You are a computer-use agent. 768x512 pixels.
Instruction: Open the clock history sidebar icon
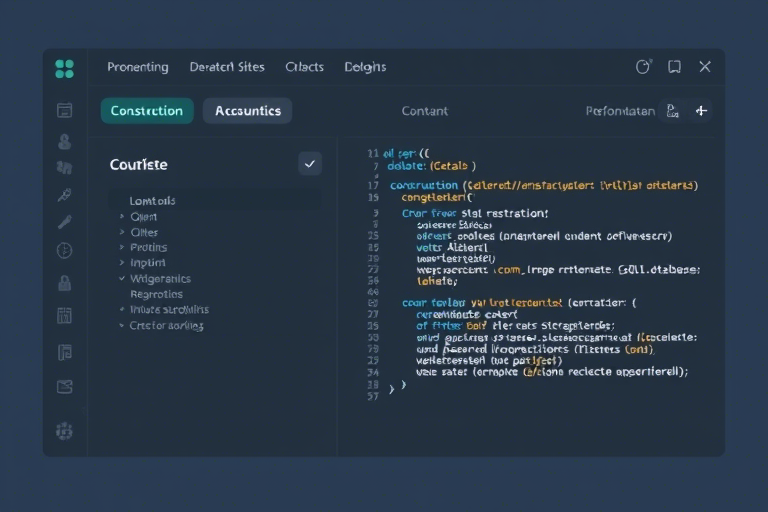65,250
